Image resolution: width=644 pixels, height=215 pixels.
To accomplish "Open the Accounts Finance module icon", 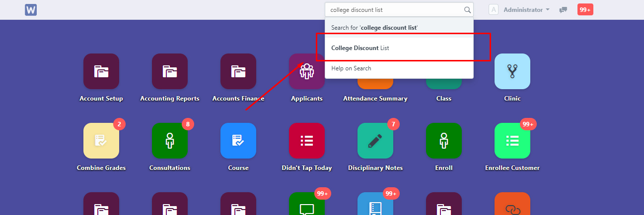I will coord(238,71).
